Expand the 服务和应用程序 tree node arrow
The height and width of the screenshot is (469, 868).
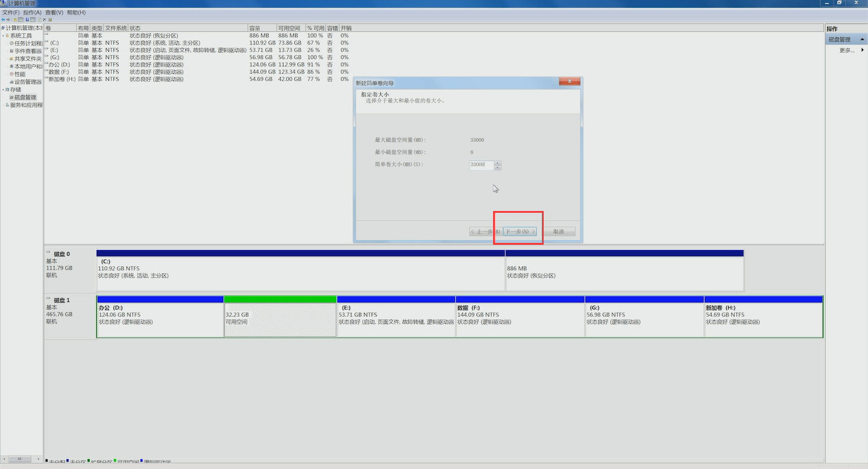tap(3, 105)
